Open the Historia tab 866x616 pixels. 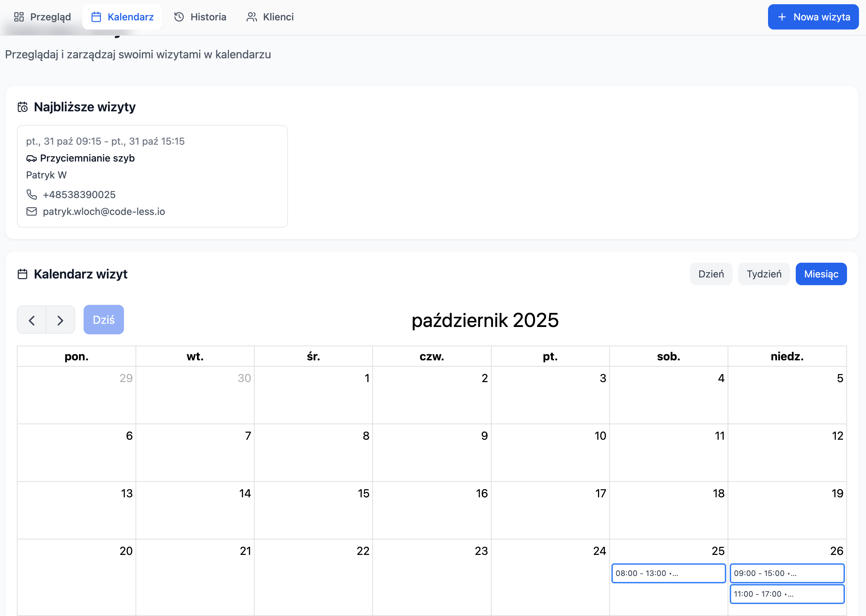coord(200,17)
